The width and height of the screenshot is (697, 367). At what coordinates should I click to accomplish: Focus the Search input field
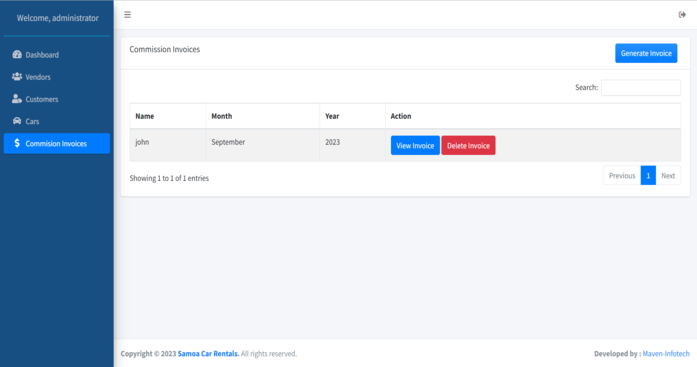point(641,88)
